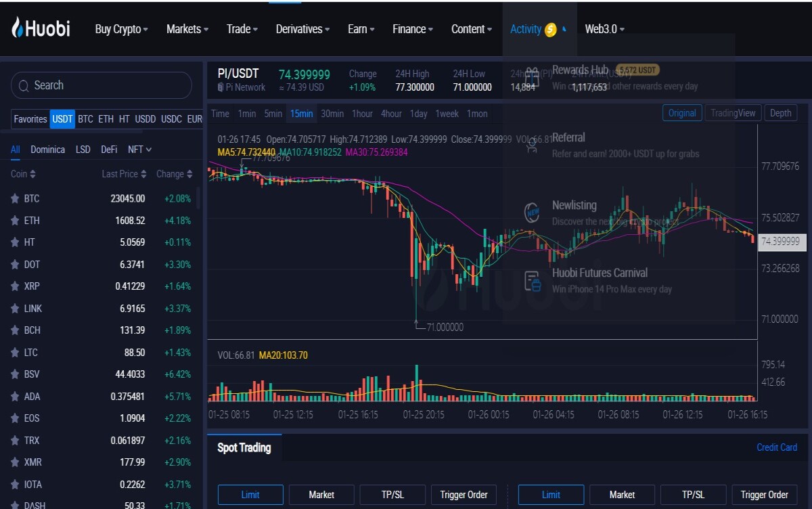Select the sell-side Limit order type
This screenshot has height=509, width=812.
tap(551, 495)
